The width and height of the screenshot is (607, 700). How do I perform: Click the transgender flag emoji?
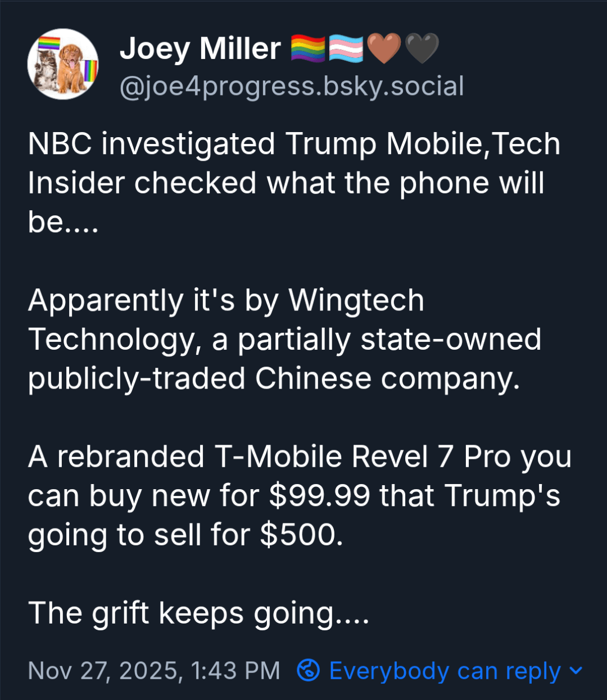click(345, 48)
